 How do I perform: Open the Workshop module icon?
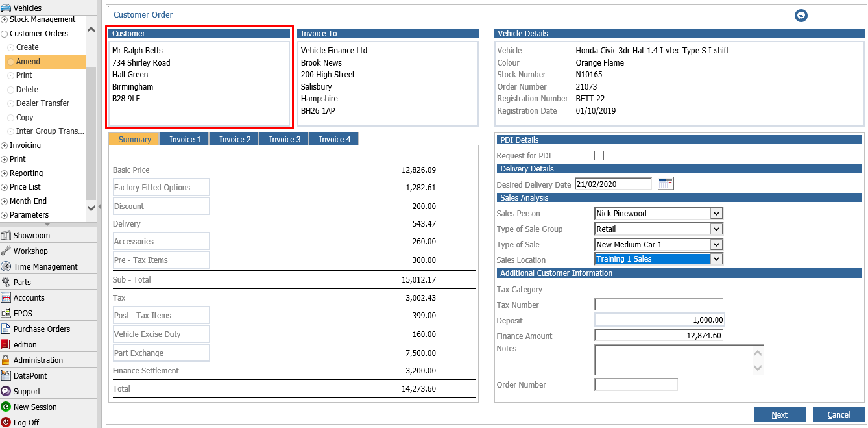(x=6, y=251)
